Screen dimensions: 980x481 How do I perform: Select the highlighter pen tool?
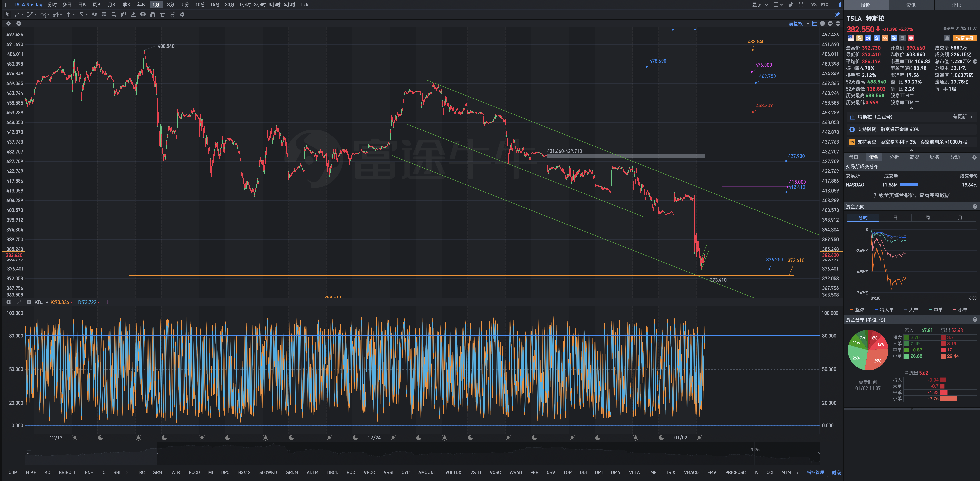[133, 14]
